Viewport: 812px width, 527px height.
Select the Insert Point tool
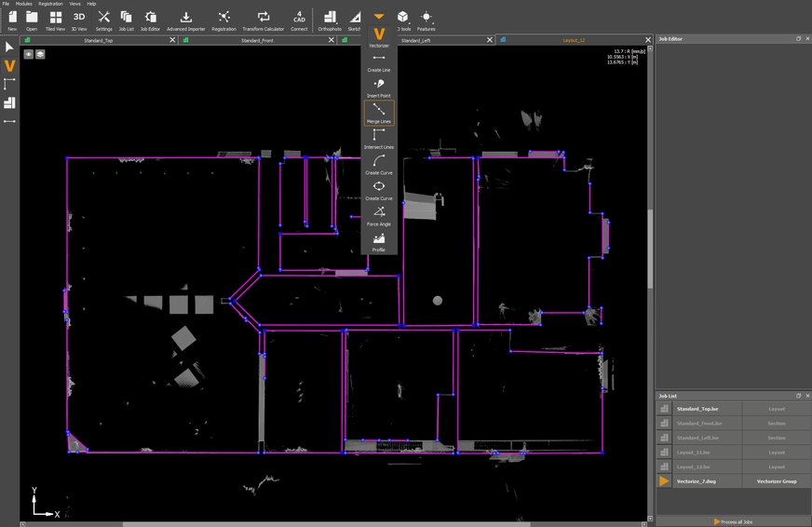click(379, 87)
